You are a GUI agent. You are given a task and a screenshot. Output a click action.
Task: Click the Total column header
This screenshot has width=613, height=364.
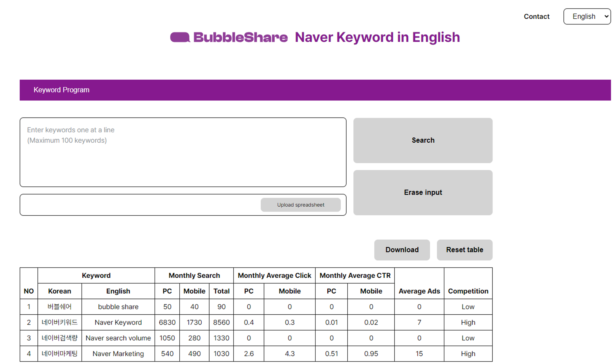[x=221, y=291]
